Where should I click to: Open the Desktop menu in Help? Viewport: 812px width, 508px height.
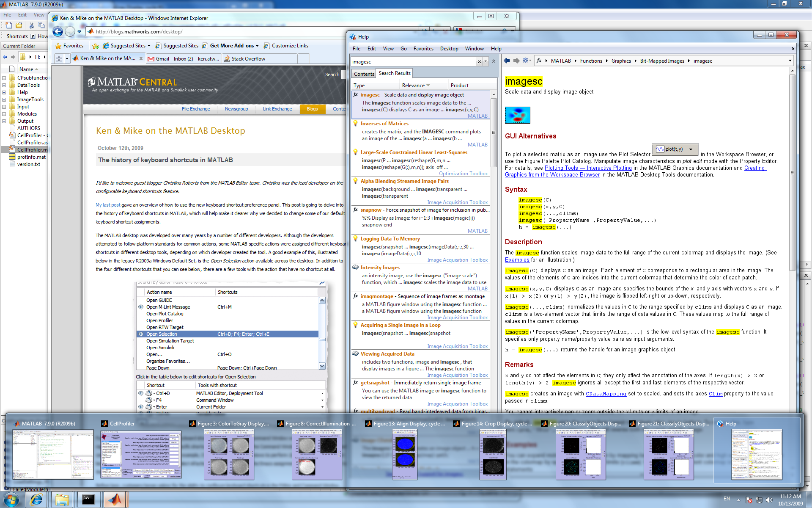point(449,49)
